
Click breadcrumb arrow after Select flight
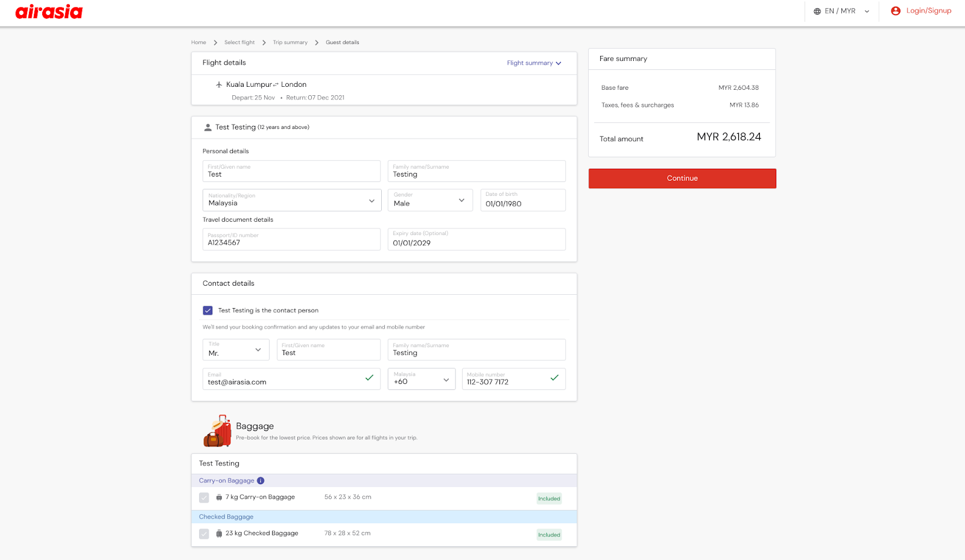point(264,43)
